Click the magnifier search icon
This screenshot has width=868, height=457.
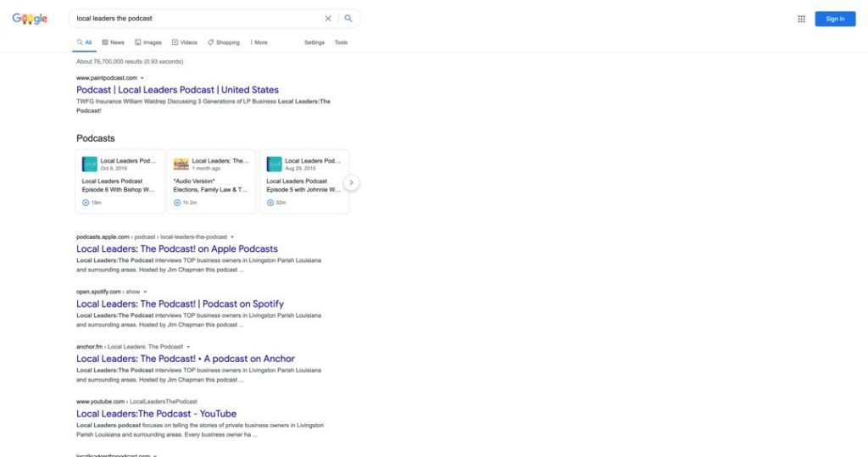point(348,19)
